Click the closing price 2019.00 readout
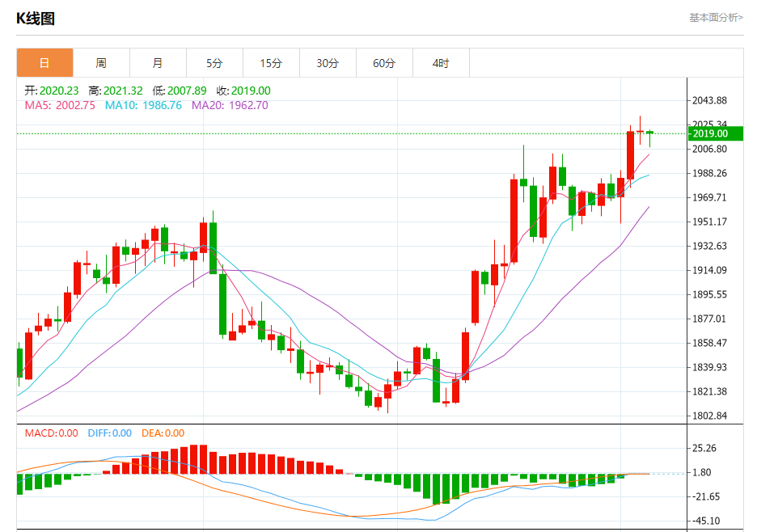This screenshot has height=532, width=757. point(251,91)
